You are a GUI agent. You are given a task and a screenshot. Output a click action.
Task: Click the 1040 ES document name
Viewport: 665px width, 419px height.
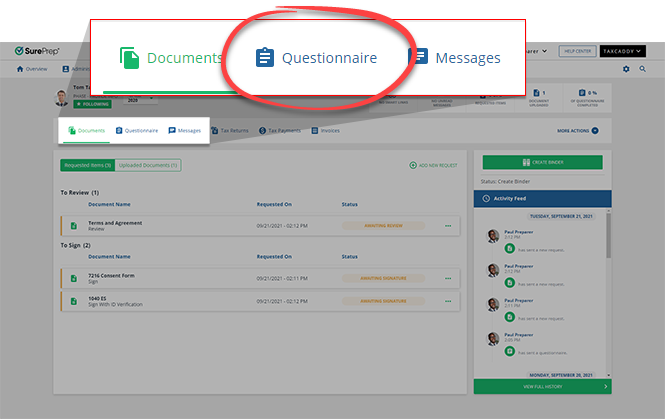pyautogui.click(x=97, y=299)
